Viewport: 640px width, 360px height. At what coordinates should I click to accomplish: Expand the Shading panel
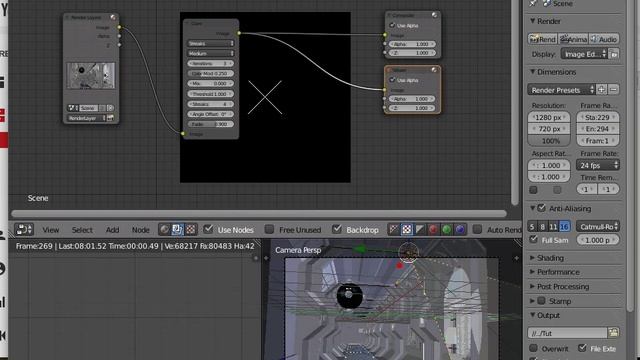point(532,258)
